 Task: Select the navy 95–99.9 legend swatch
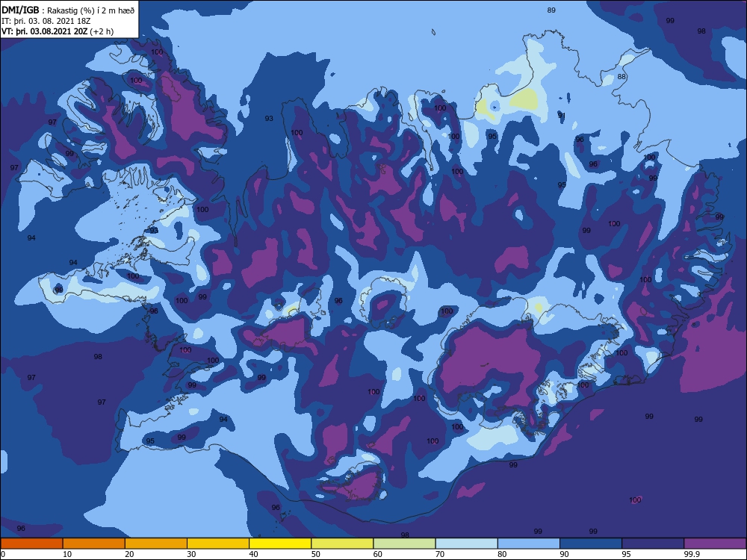tap(653, 544)
